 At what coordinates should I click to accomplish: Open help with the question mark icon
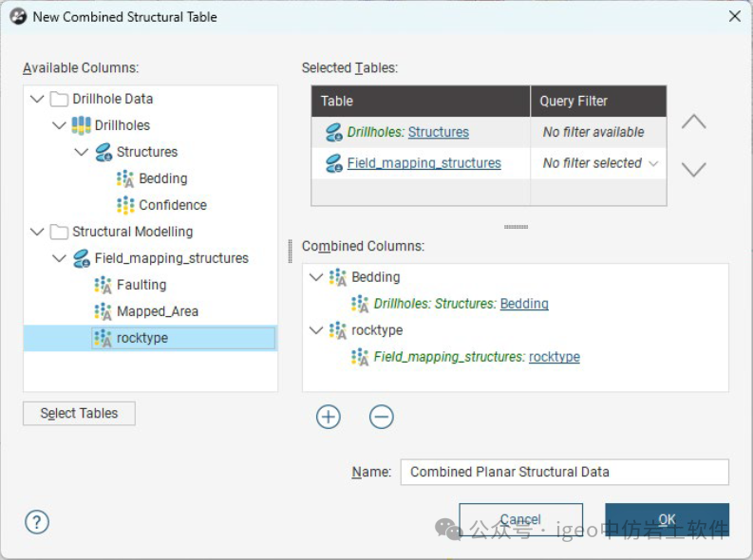coord(37,522)
